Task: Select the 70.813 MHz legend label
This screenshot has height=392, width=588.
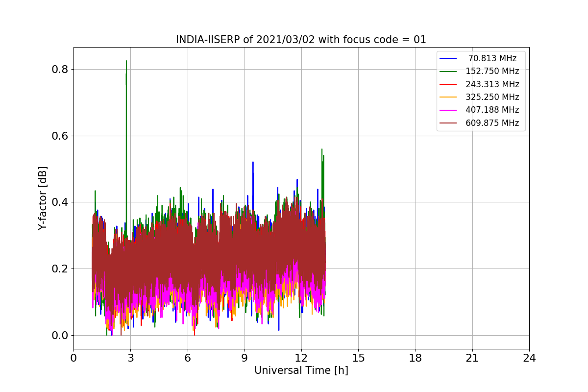Action: pos(492,58)
